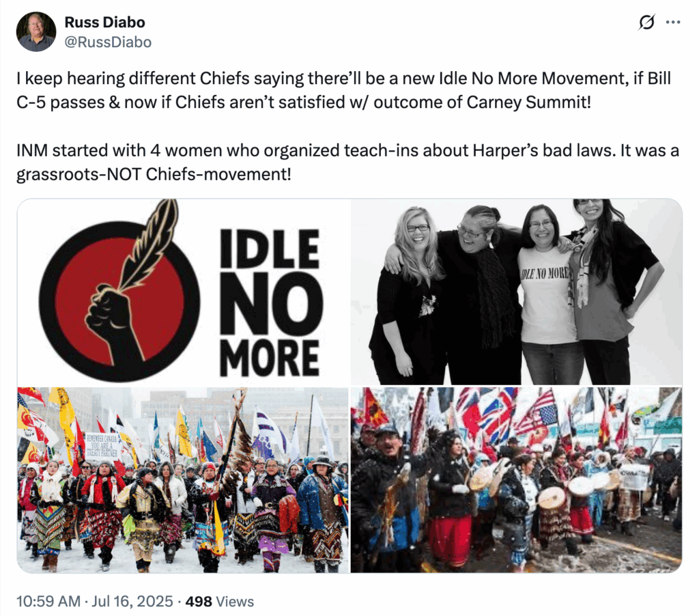Click the tweet text mentioning Bill C-5

coord(343,90)
